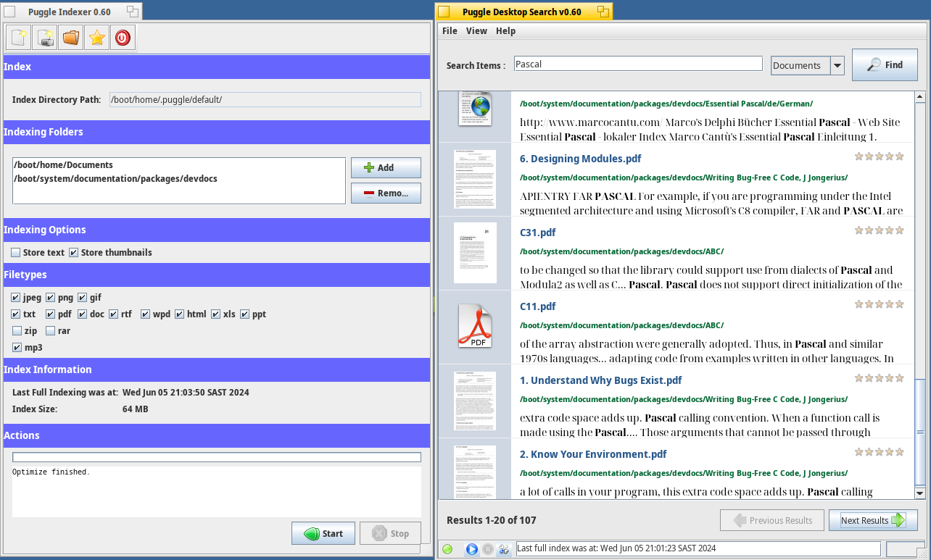
Task: Click the globe document icon of the Essential Pascal result
Action: click(475, 109)
